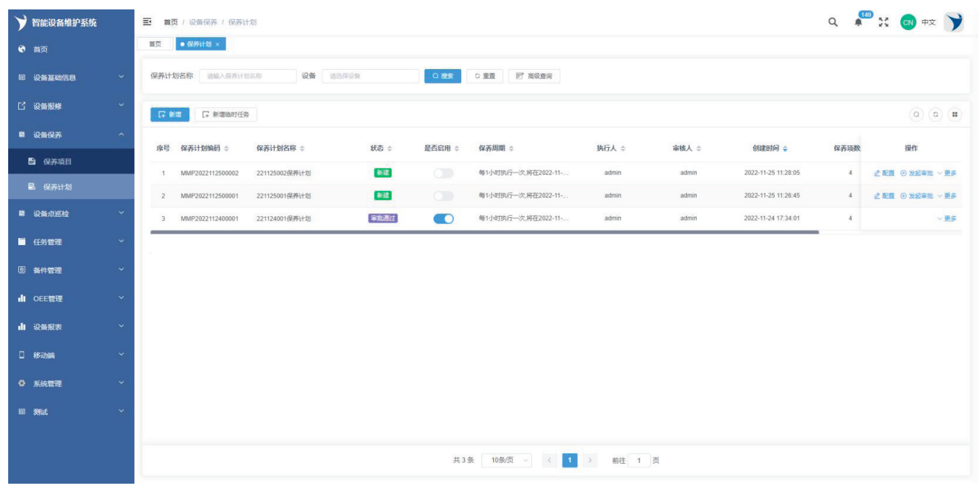Click the table horizontal scrollbar
This screenshot has height=495, width=980.
click(x=484, y=232)
